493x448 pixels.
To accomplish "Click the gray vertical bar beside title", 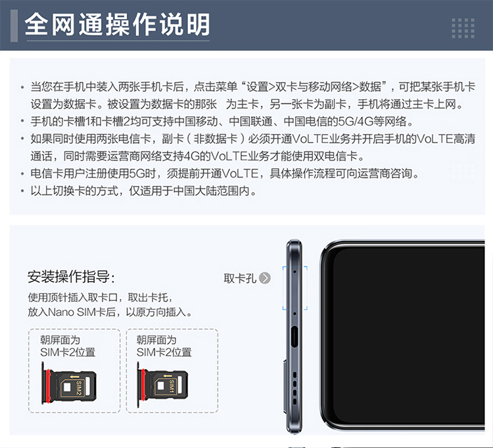I will click(14, 26).
